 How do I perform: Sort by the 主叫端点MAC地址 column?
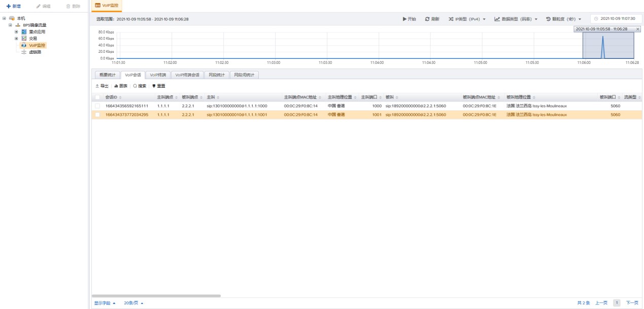(302, 97)
